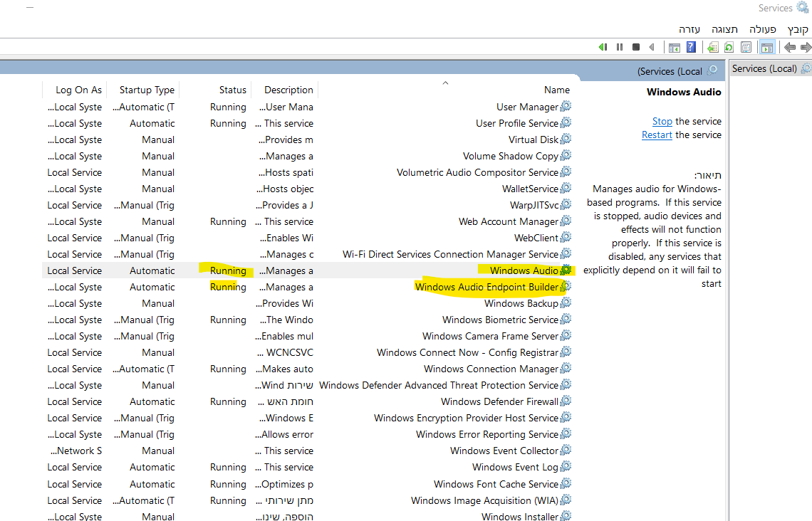This screenshot has width=812, height=521.
Task: Click the gear icon of Windows Event Log
Action: (566, 467)
